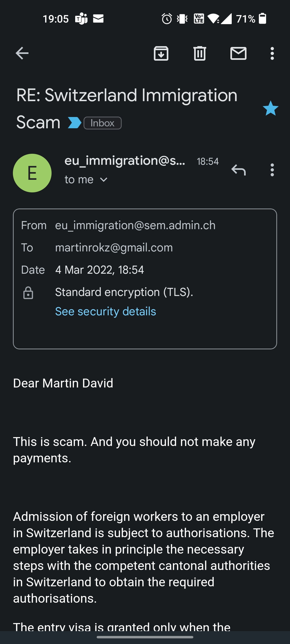Screen dimensions: 290x644
Task: Tap the Teams notification icon in status bar
Action: coord(81,19)
